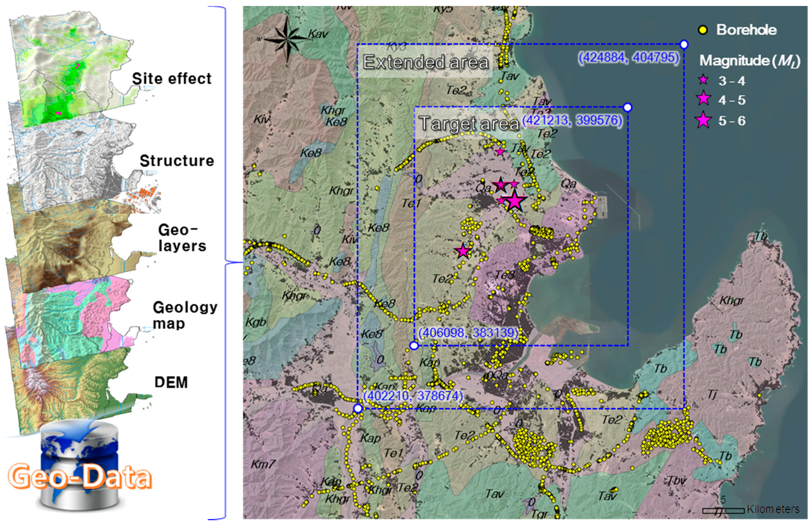Click the "Geology map" label
Viewport: 812px width, 525px height.
(185, 315)
